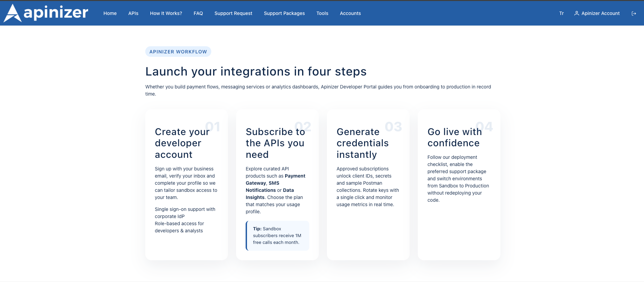Open the Accounts menu
Screen dimensions: 644x282
[350, 14]
